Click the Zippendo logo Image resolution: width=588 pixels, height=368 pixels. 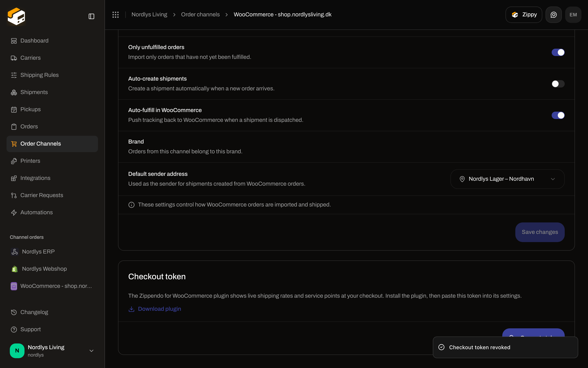pyautogui.click(x=16, y=16)
